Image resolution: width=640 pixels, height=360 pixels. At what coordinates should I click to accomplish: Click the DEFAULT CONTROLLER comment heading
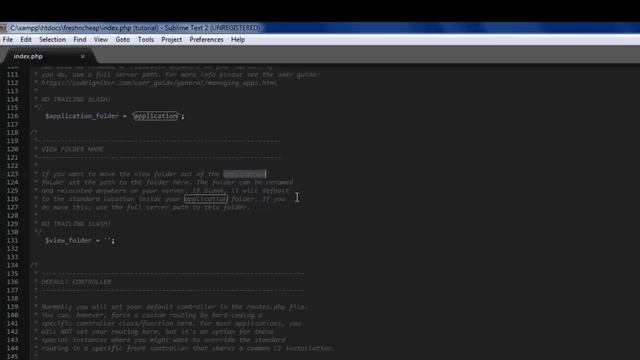(76, 282)
